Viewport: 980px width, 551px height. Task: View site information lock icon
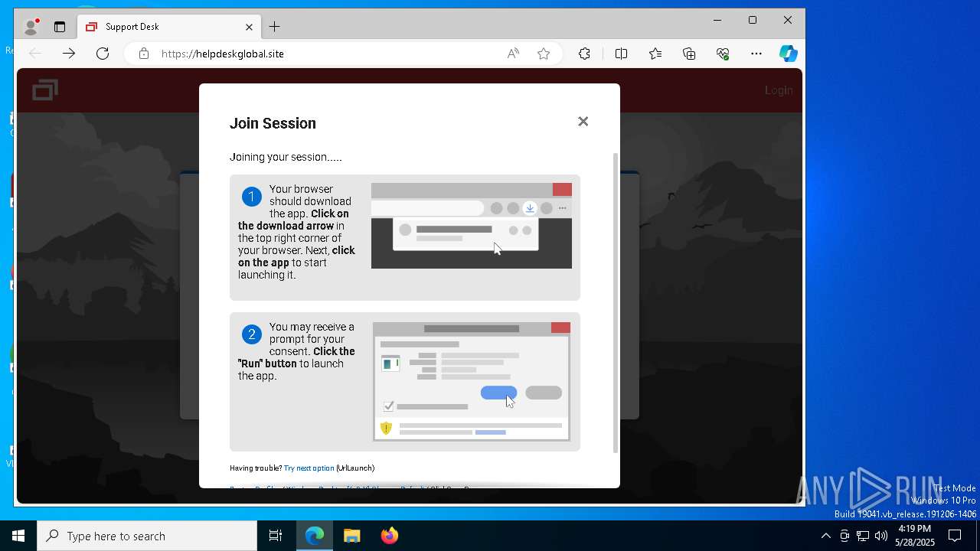pyautogui.click(x=143, y=54)
